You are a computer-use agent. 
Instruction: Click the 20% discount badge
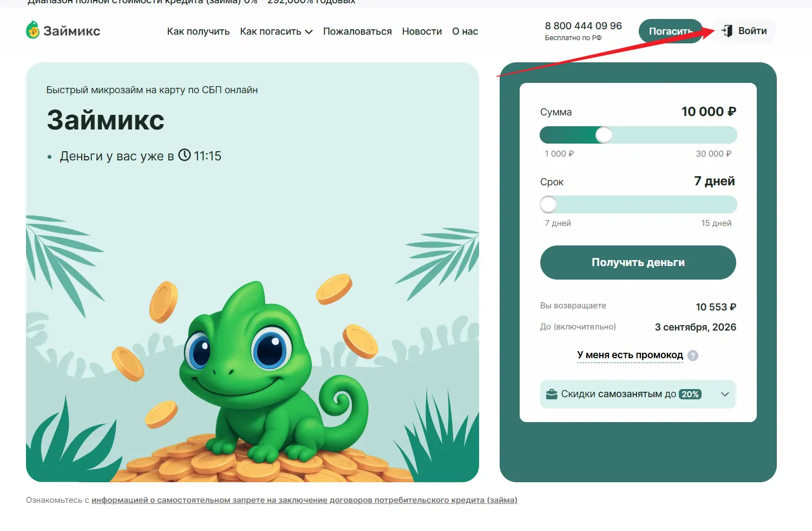pyautogui.click(x=690, y=394)
